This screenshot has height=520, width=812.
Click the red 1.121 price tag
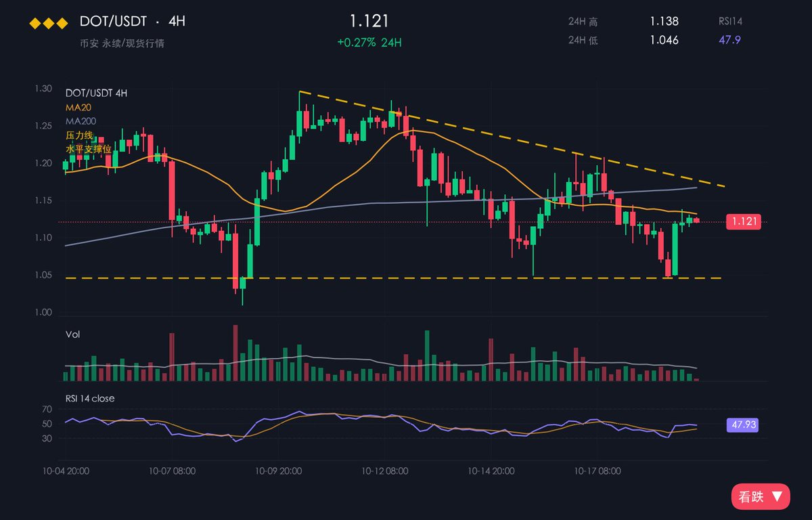pyautogui.click(x=743, y=221)
